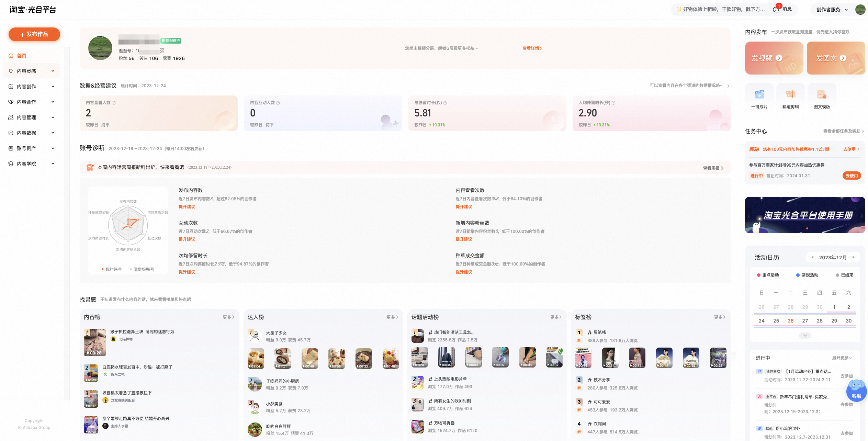The height and width of the screenshot is (441, 868).
Task: Open the 猴子扒拉诡异土块 video thumbnail
Action: point(95,342)
